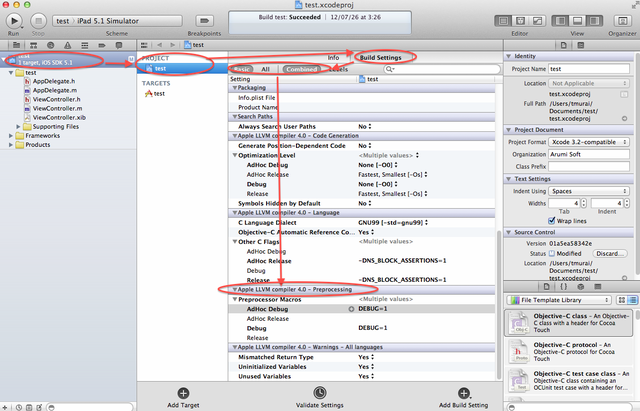Viewport: 640px width, 411px height.
Task: Switch to the Assistant editor
Action: pyautogui.click(x=520, y=20)
